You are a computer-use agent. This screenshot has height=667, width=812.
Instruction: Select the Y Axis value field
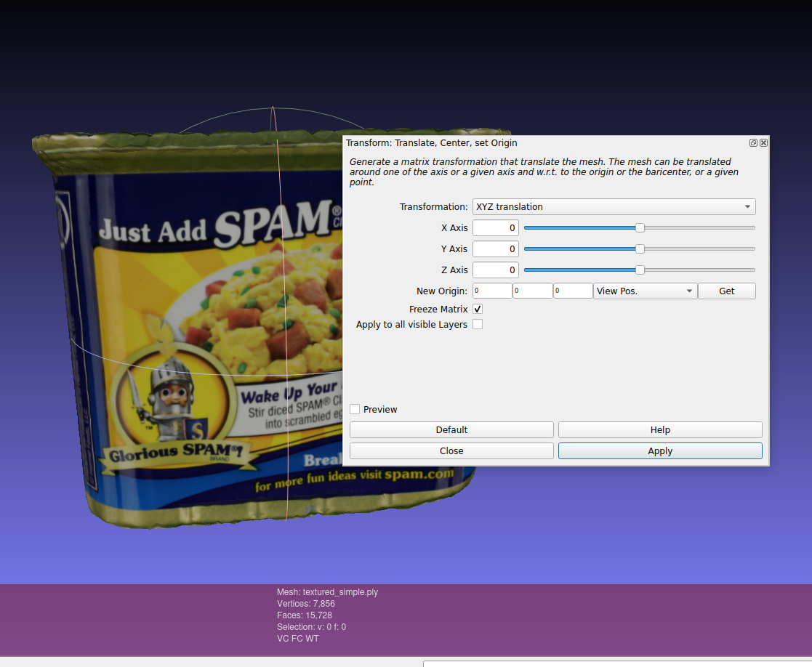point(495,248)
